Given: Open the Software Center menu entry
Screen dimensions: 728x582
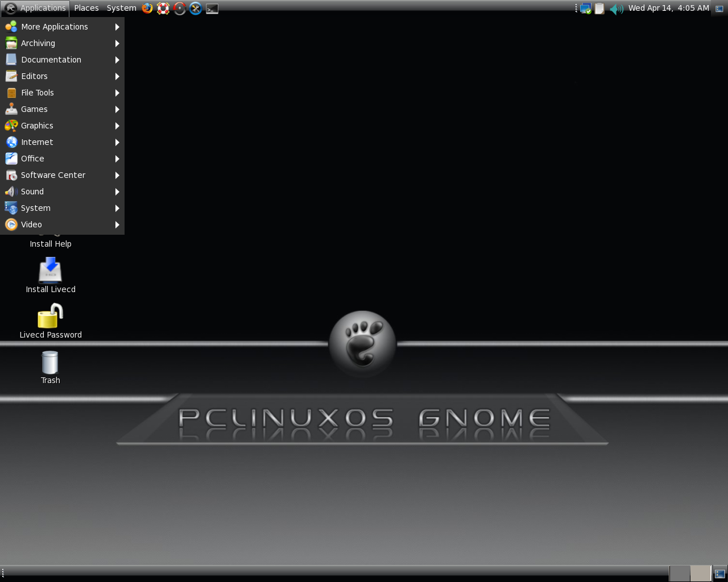Looking at the screenshot, I should [x=63, y=175].
